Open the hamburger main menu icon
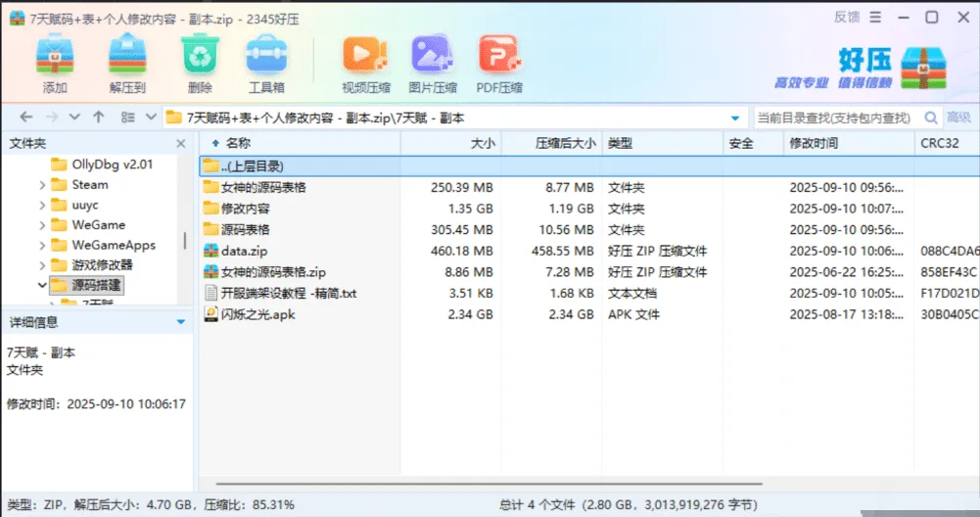 point(875,18)
